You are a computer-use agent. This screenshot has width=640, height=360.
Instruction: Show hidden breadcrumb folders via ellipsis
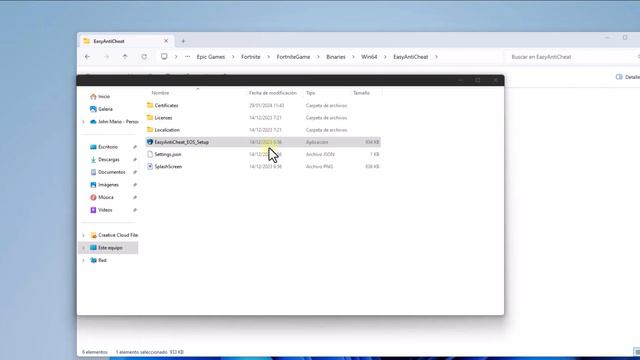click(187, 57)
